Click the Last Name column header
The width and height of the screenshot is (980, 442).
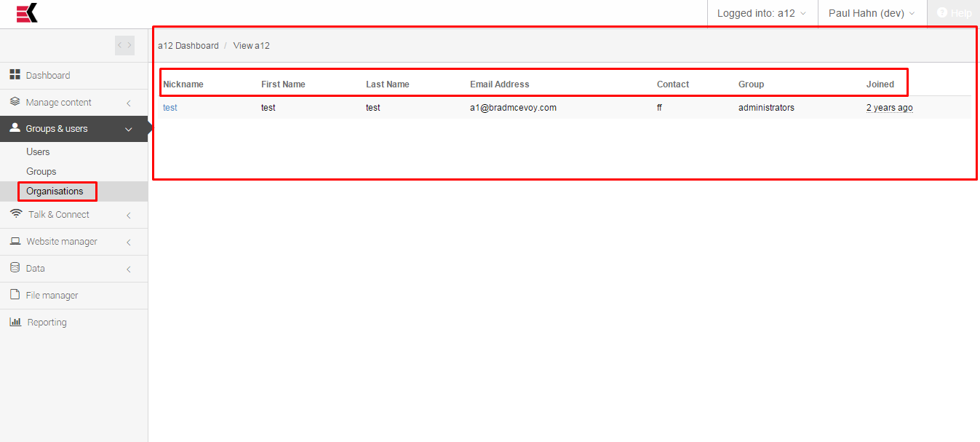(388, 84)
